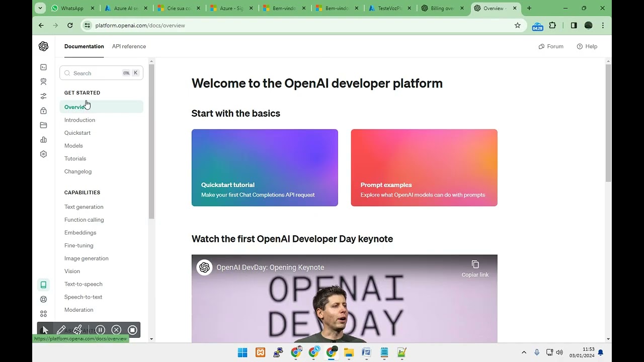Open the OpenAI channel logo on the video
Image resolution: width=644 pixels, height=362 pixels.
pyautogui.click(x=204, y=267)
